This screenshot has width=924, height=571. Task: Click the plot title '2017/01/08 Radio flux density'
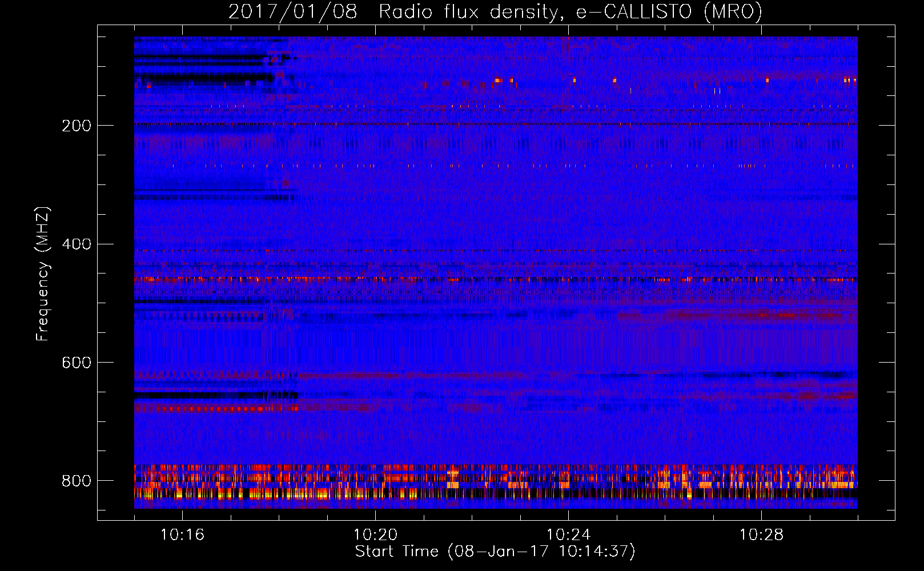[x=495, y=11]
